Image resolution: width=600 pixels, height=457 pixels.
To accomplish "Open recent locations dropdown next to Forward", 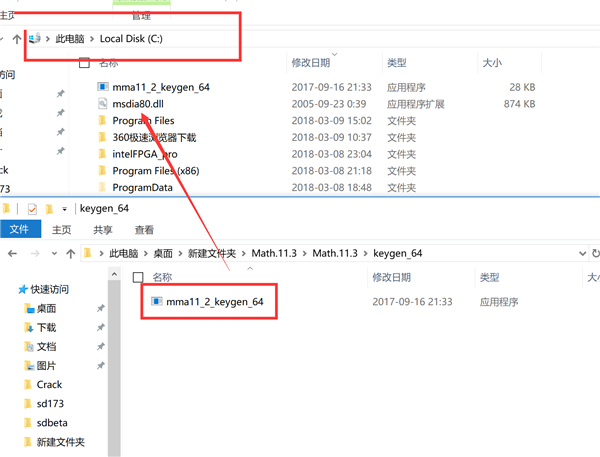I will 54,253.
